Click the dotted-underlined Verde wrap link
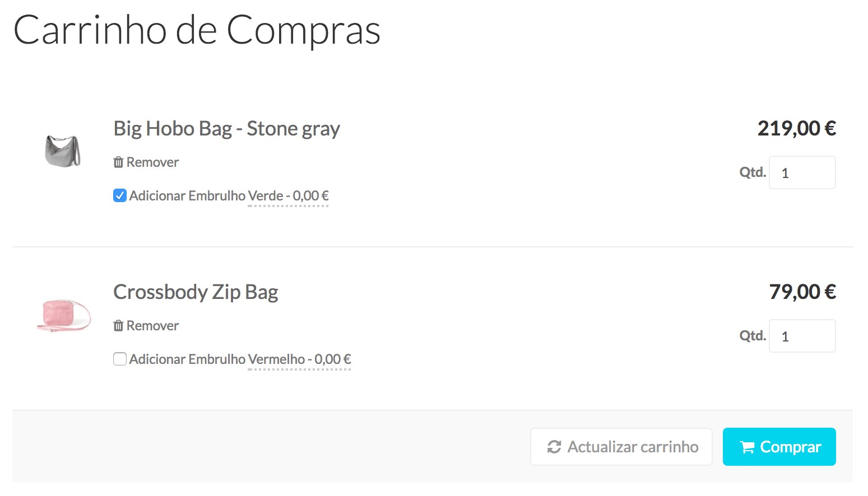Image resolution: width=868 pixels, height=496 pixels. pos(288,196)
